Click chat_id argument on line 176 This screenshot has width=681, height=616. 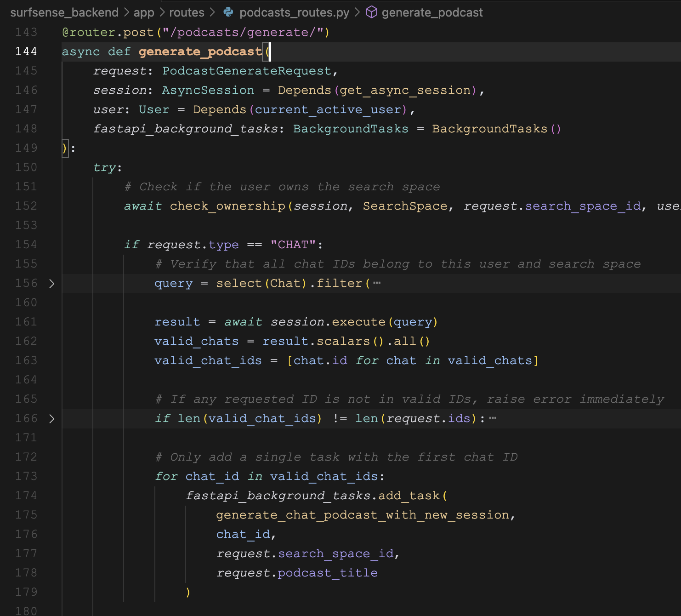[x=243, y=534]
